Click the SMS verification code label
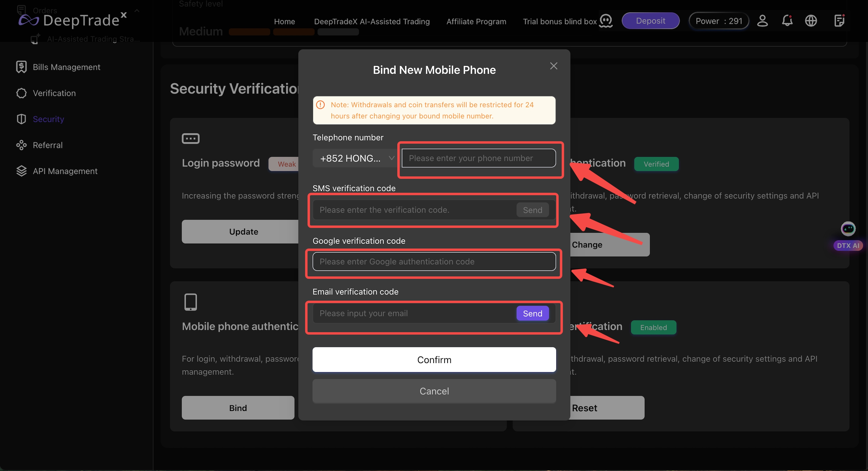 354,188
